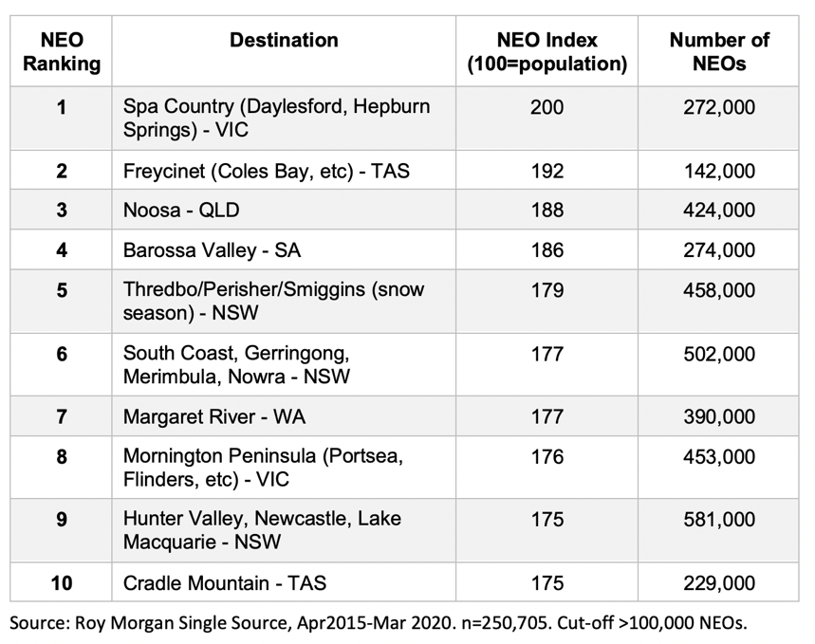The height and width of the screenshot is (644, 815).
Task: Select the NEO index value 192
Action: (547, 171)
